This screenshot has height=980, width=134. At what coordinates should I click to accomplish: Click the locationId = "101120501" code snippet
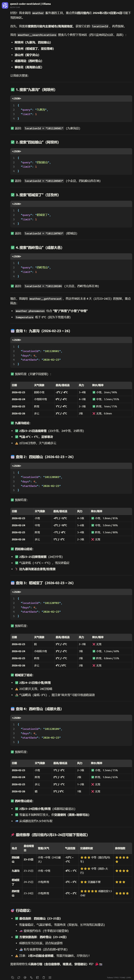44,129
